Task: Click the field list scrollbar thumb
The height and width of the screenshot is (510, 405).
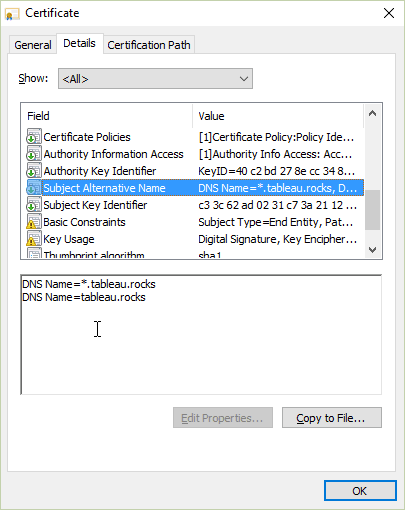Action: (372, 210)
